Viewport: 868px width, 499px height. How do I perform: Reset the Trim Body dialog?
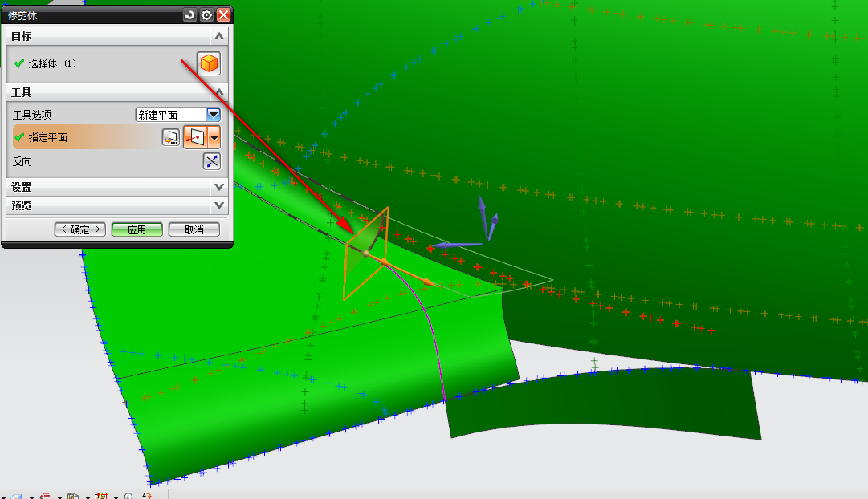189,14
